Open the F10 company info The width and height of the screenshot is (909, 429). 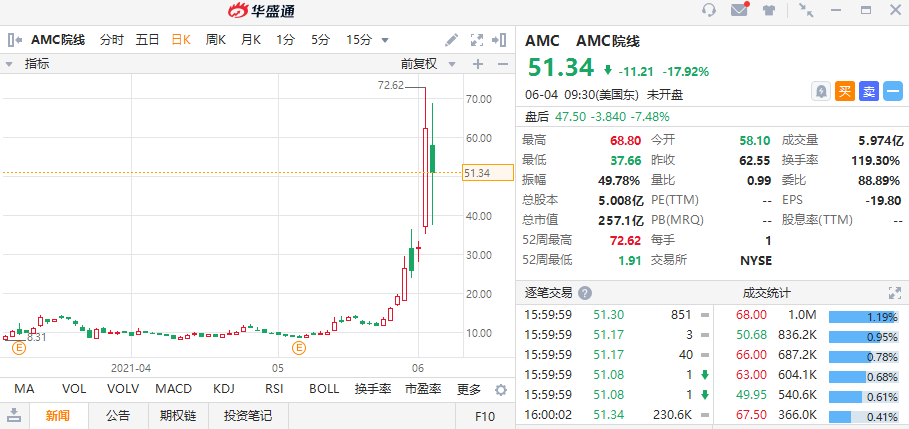485,416
